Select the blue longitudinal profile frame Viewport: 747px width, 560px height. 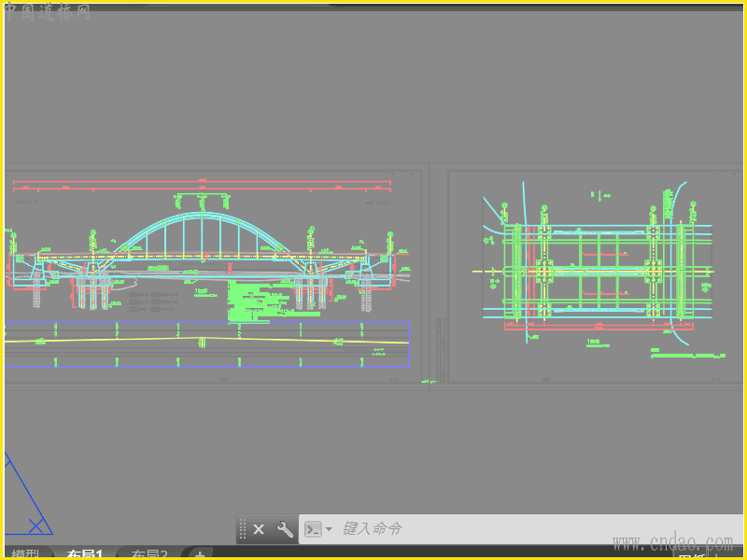point(206,344)
